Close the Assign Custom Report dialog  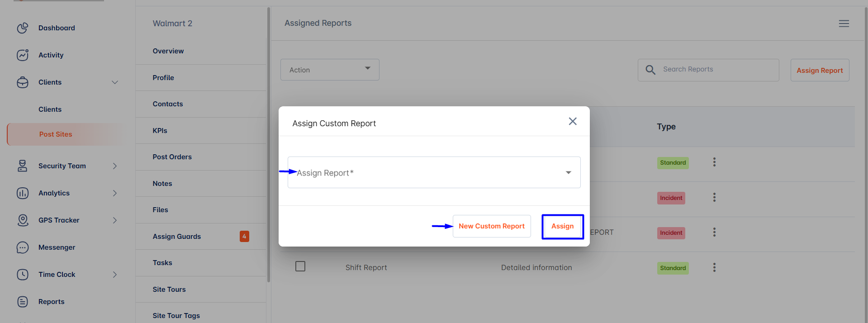pos(573,121)
